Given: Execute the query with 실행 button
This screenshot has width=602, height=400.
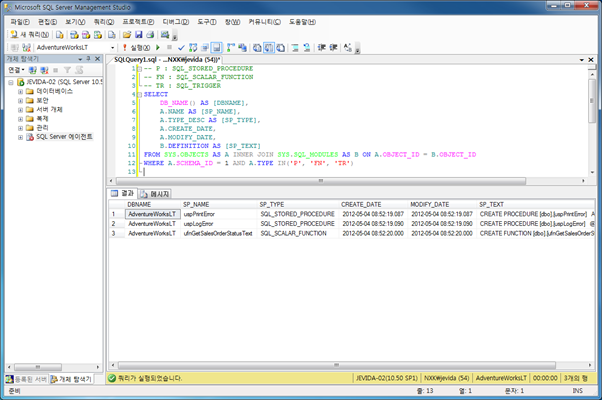Looking at the screenshot, I should [x=136, y=48].
